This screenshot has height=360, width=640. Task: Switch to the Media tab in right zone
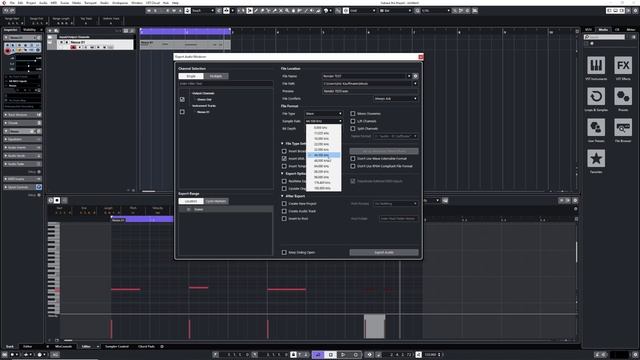point(603,30)
